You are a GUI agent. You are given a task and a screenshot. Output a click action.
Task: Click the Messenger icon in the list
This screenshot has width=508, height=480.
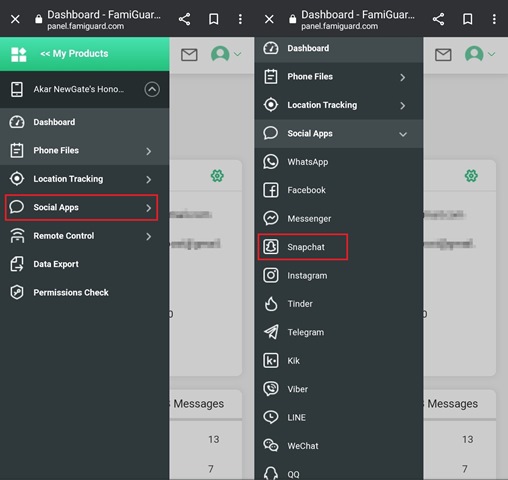coord(271,219)
